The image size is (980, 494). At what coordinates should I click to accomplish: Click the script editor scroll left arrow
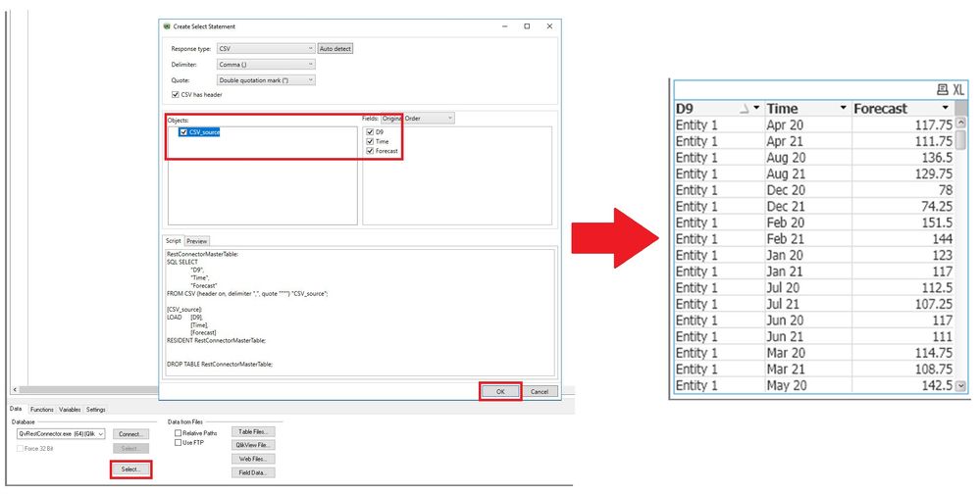click(x=15, y=390)
